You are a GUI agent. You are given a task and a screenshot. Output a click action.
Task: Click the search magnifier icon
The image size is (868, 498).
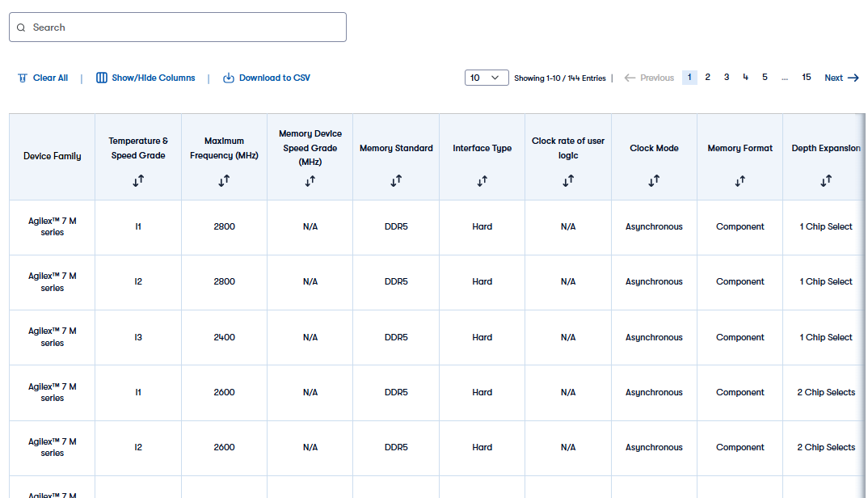coord(21,27)
